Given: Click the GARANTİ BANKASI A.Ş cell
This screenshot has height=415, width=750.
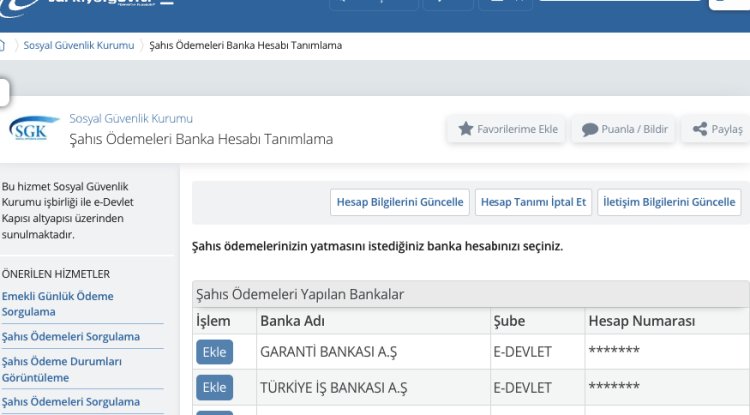Looking at the screenshot, I should click(373, 352).
